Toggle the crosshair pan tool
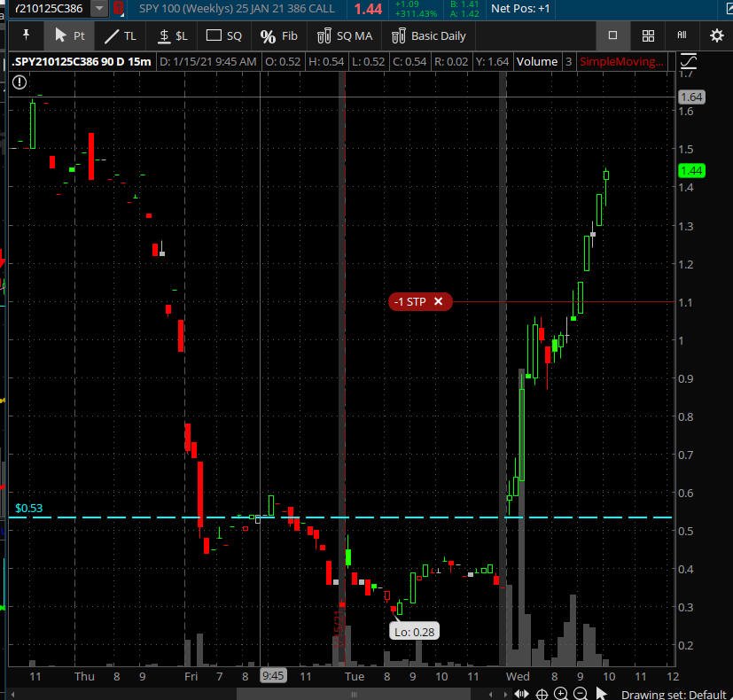 (x=542, y=694)
